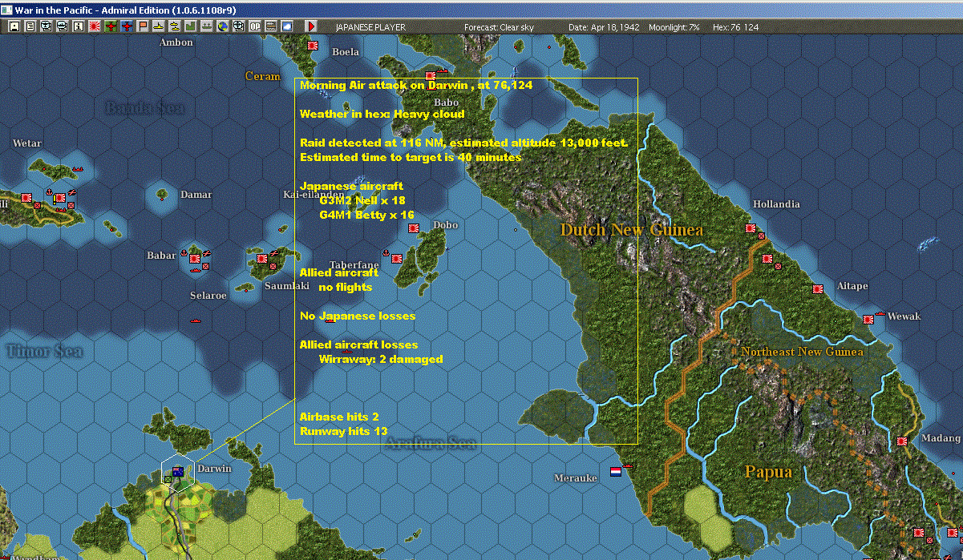This screenshot has height=560, width=963.
Task: Click the anchor port icon at Taberfane
Action: tap(386, 253)
